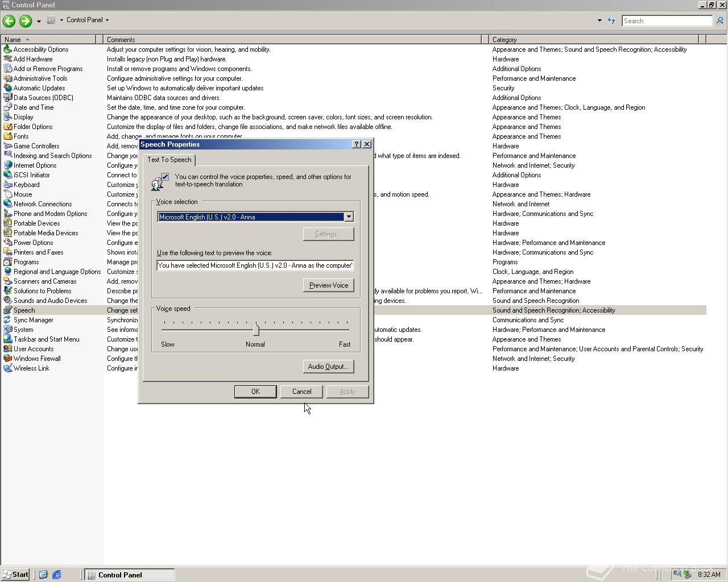
Task: Select the Add Hardware icon
Action: click(x=7, y=59)
